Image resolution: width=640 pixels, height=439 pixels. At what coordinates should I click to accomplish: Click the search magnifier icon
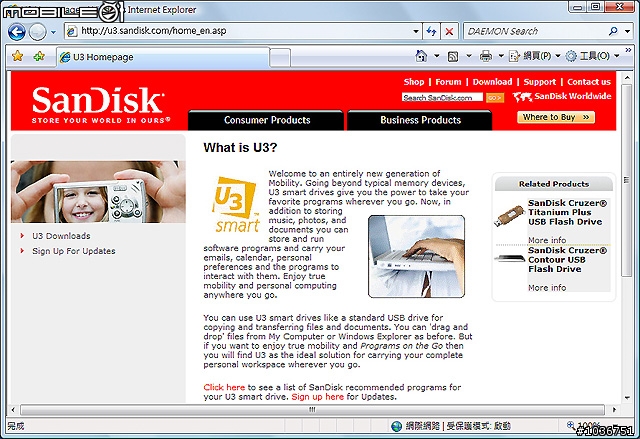coord(613,31)
